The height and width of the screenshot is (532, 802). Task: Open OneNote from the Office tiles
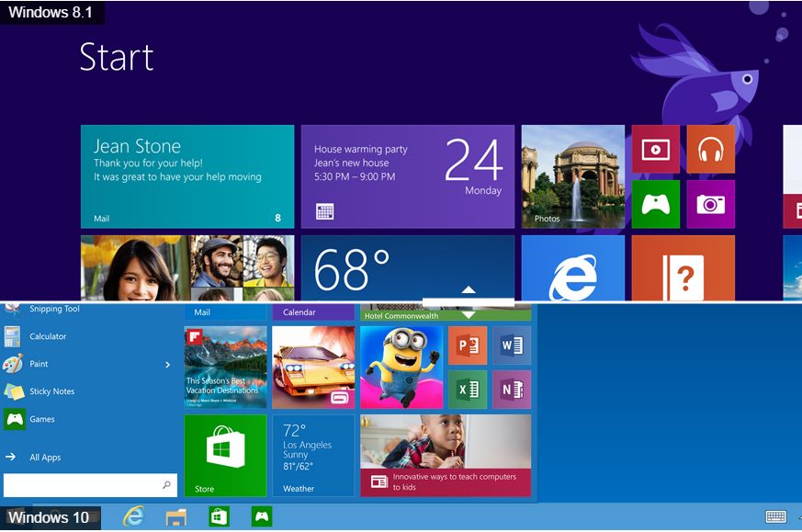[x=512, y=390]
